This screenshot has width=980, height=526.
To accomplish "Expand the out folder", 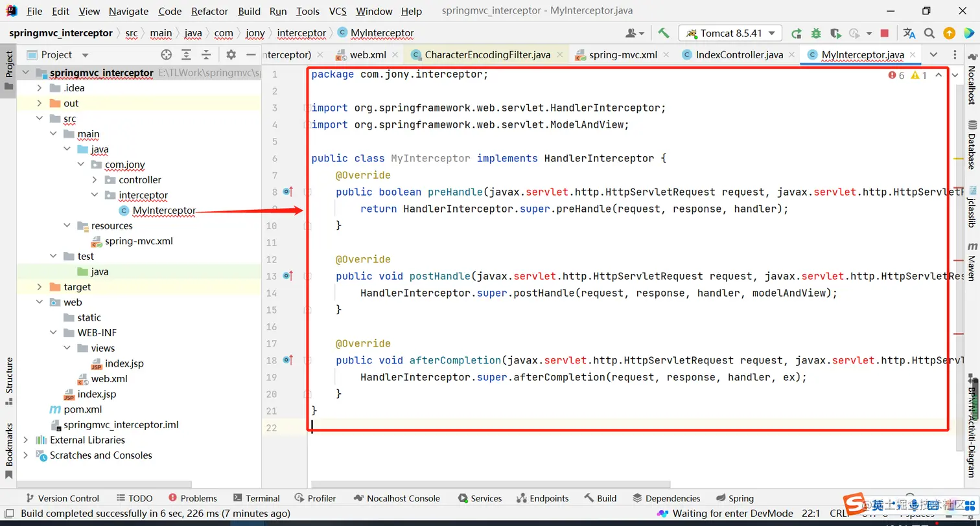I will 40,103.
